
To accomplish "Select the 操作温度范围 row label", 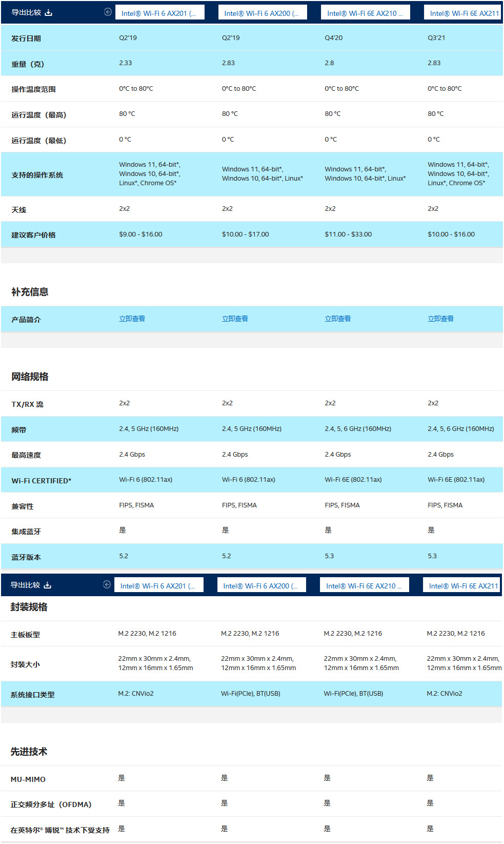I will [x=33, y=89].
